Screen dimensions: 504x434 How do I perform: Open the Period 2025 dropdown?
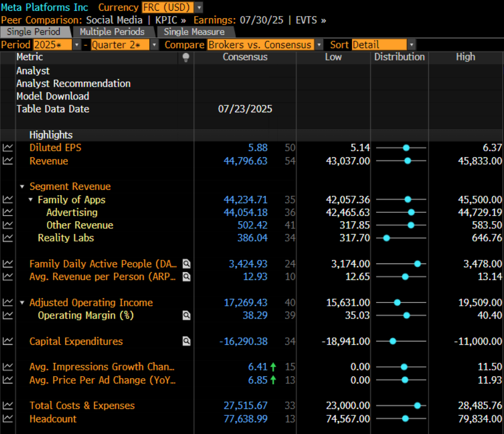click(x=77, y=45)
